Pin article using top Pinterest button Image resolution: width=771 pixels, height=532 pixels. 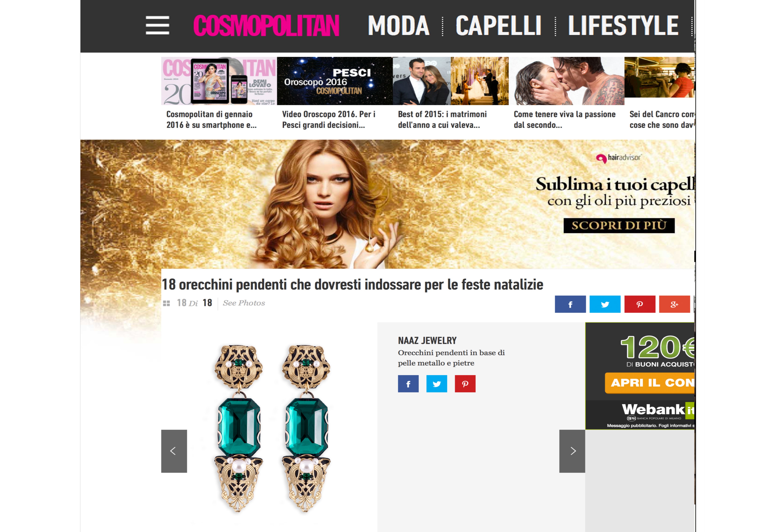pyautogui.click(x=640, y=304)
